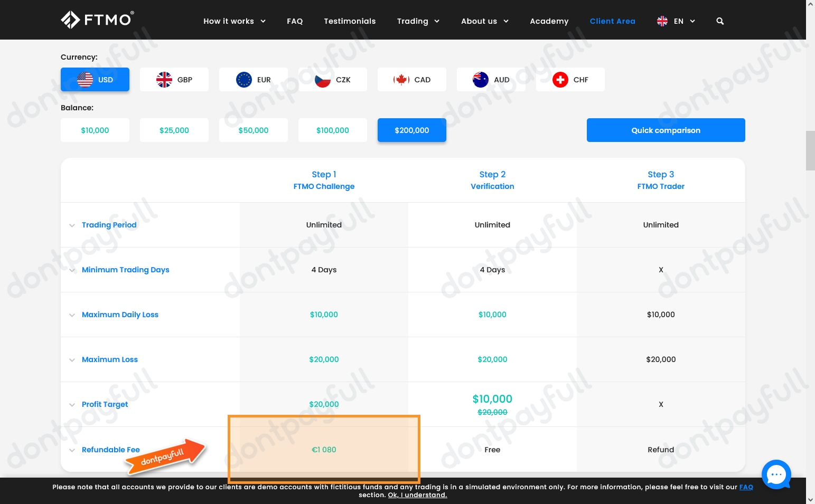Click the Czech flag icon on CZK button
Screen dimensions: 815x504
pos(322,79)
